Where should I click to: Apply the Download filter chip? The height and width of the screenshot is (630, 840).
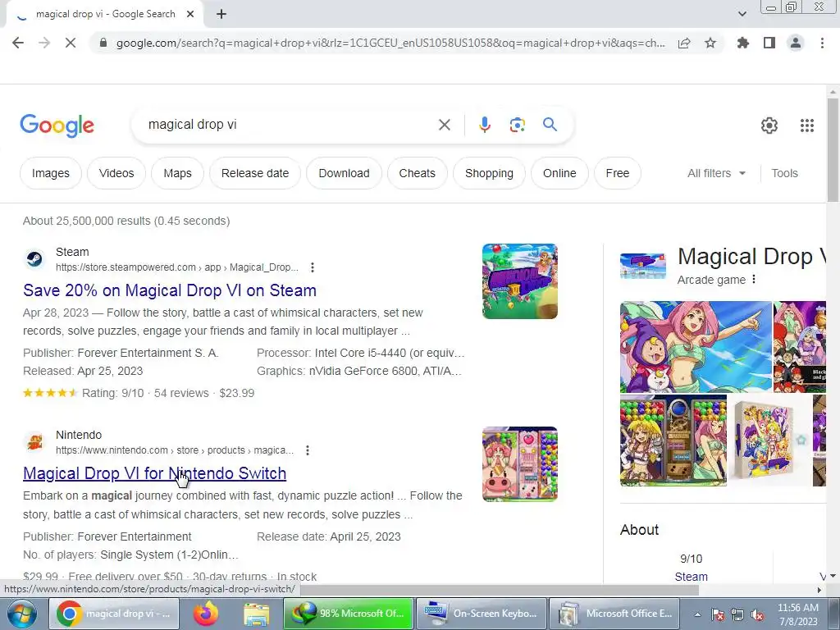[x=344, y=173]
